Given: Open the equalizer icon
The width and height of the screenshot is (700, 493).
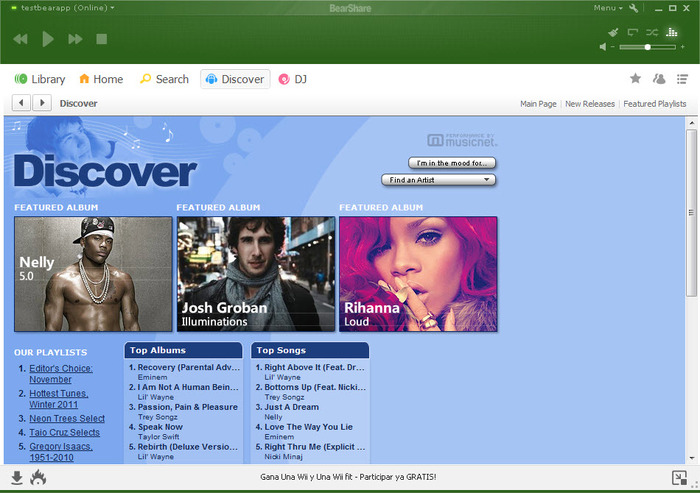Looking at the screenshot, I should [x=671, y=32].
